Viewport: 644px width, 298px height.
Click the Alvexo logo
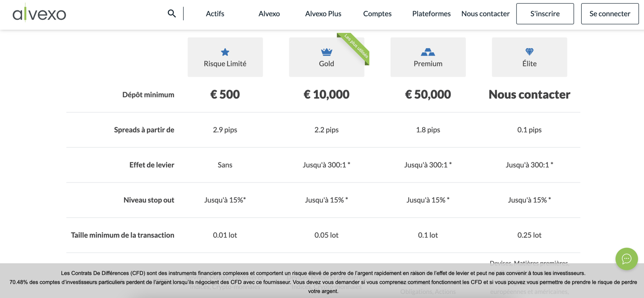39,13
